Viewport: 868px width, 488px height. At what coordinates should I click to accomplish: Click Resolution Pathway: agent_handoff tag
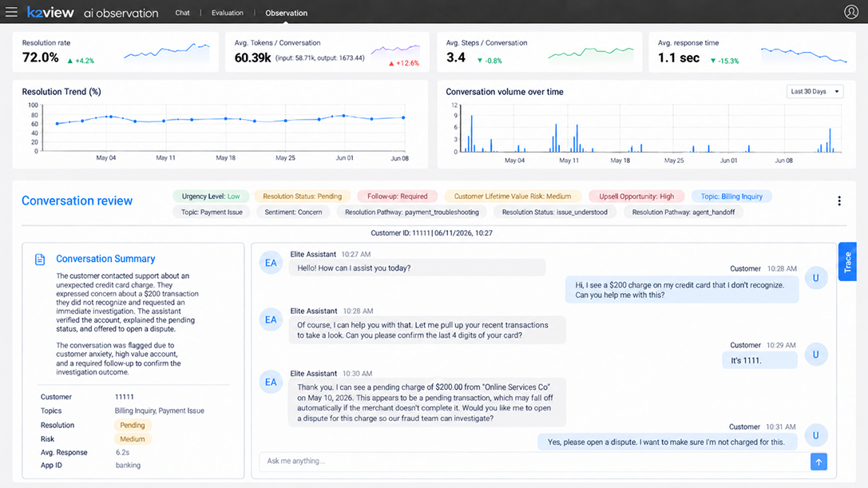coord(683,212)
